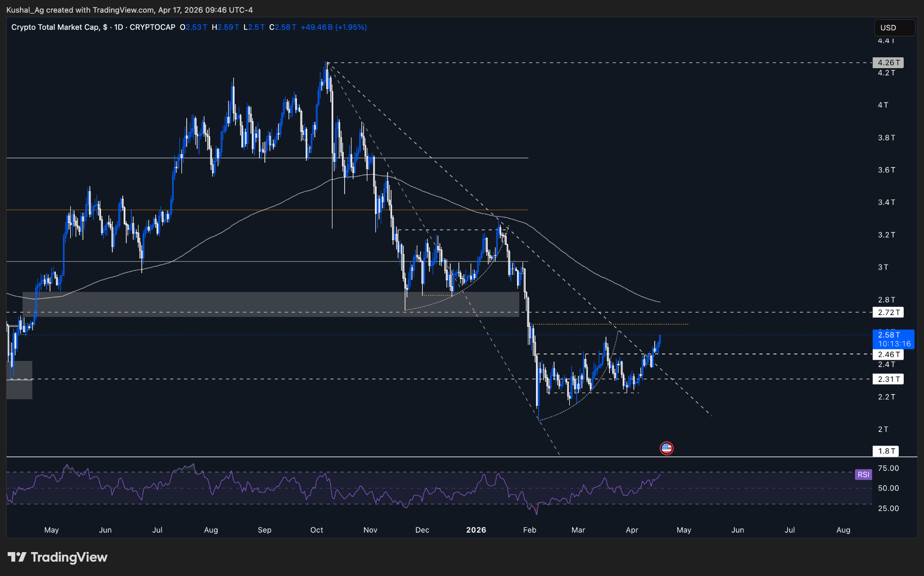The height and width of the screenshot is (576, 924).
Task: Click the 2026 label on the time axis
Action: [476, 530]
